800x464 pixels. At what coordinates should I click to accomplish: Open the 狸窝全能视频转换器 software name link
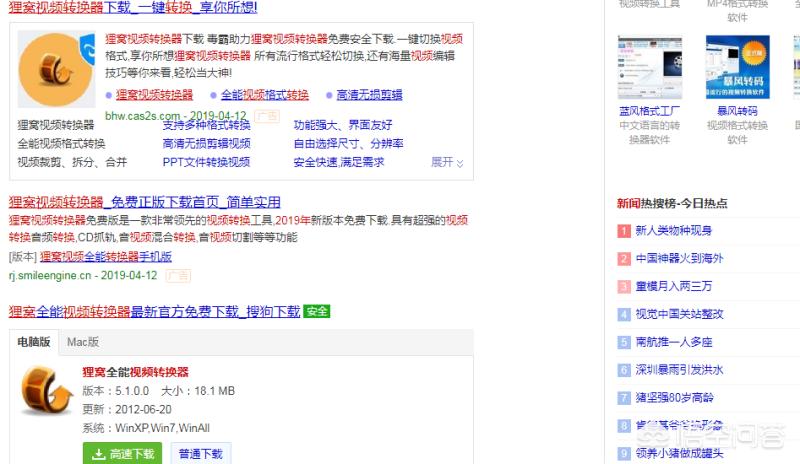[135, 372]
